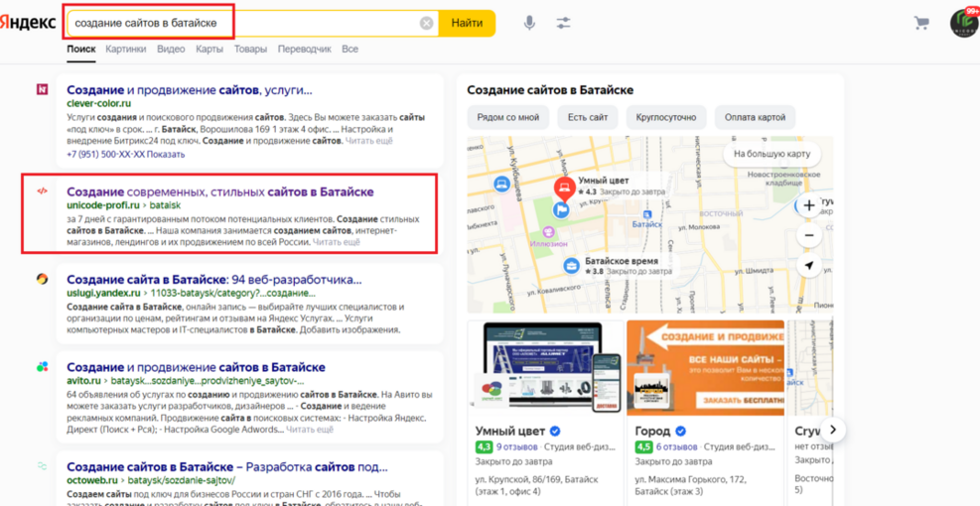Open the user profile avatar

point(964,24)
